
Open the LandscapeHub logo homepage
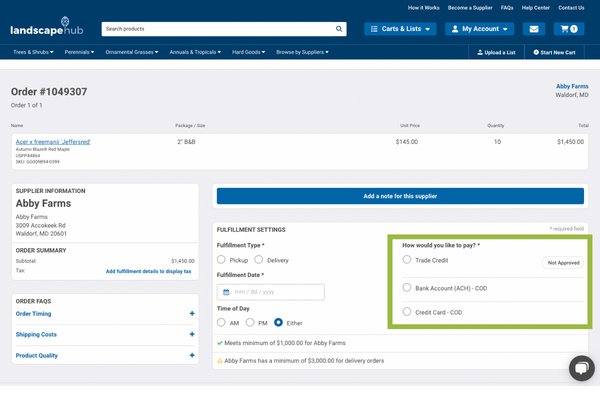47,27
